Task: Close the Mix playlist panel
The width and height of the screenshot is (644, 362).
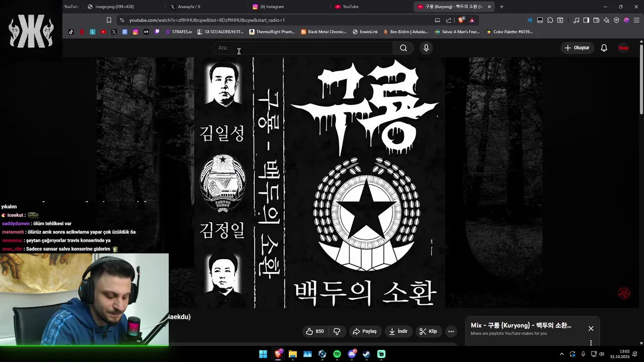Action: (x=591, y=328)
